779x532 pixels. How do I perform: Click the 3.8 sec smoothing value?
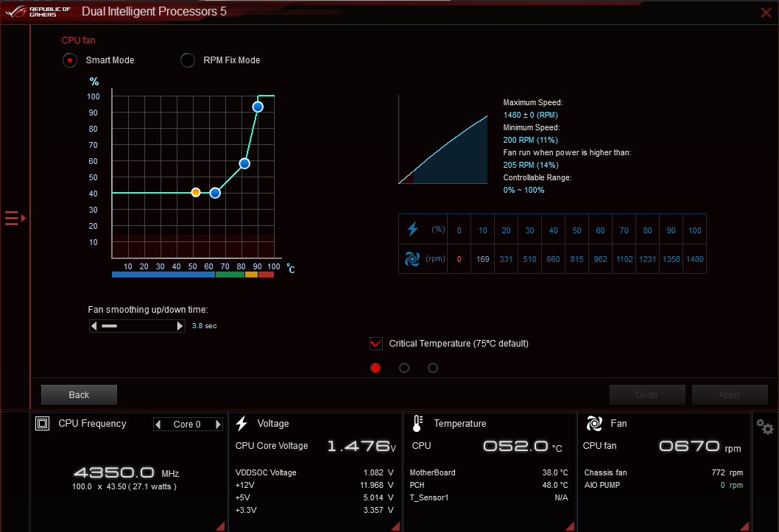[x=204, y=326]
